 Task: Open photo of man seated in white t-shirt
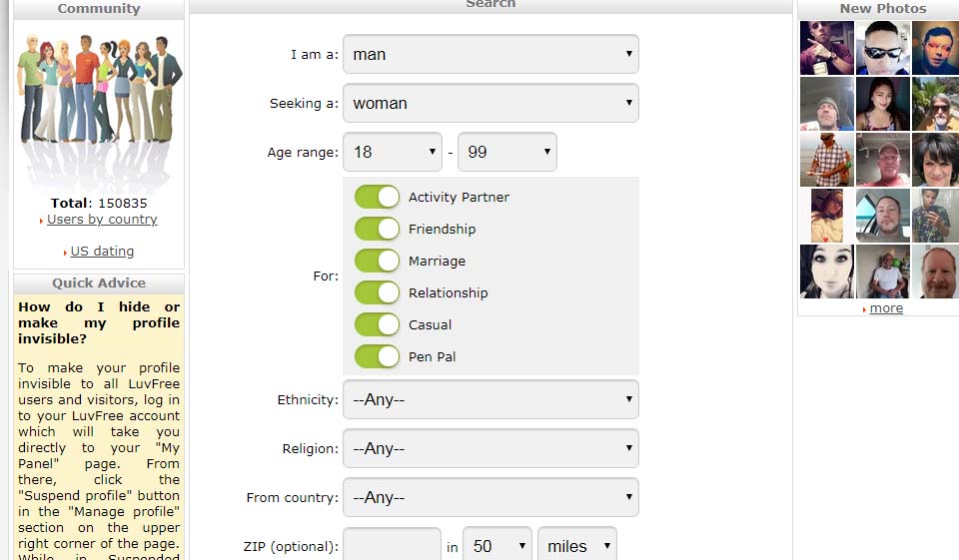point(882,272)
